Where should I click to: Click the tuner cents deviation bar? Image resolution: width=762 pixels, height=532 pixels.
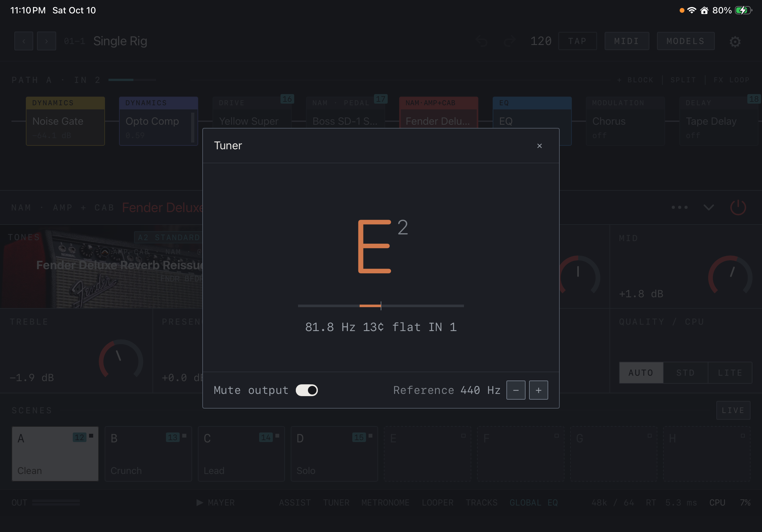pos(381,306)
